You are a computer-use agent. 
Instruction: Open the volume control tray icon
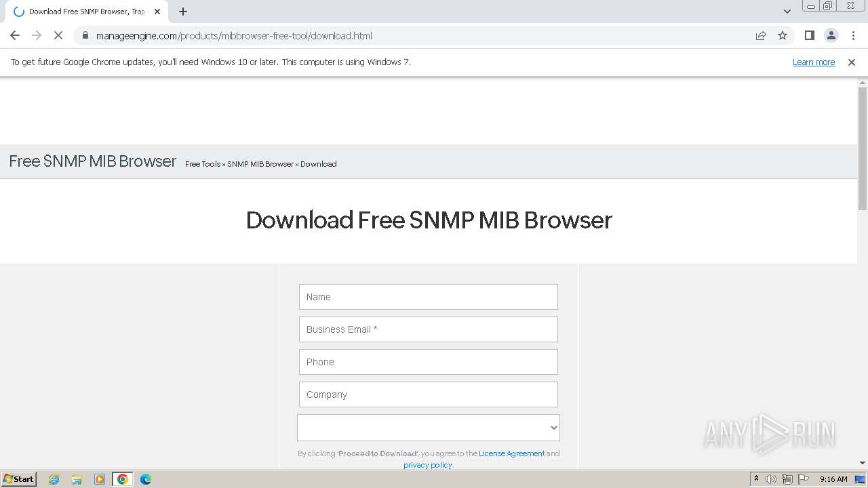point(771,479)
